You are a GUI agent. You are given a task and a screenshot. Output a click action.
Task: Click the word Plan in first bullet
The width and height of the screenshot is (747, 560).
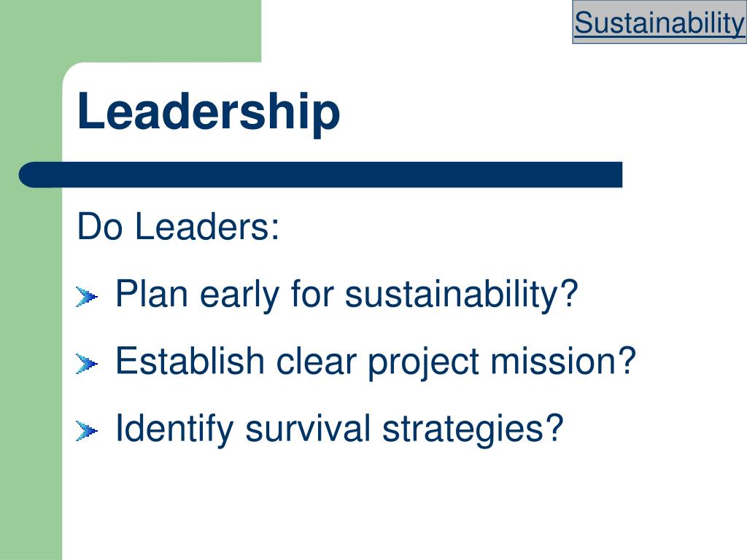(x=152, y=294)
